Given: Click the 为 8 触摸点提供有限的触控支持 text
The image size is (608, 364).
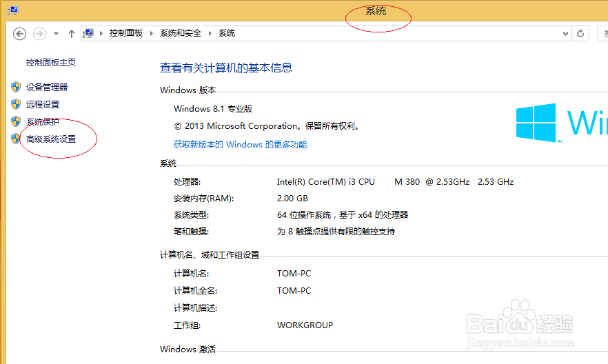Looking at the screenshot, I should click(336, 232).
